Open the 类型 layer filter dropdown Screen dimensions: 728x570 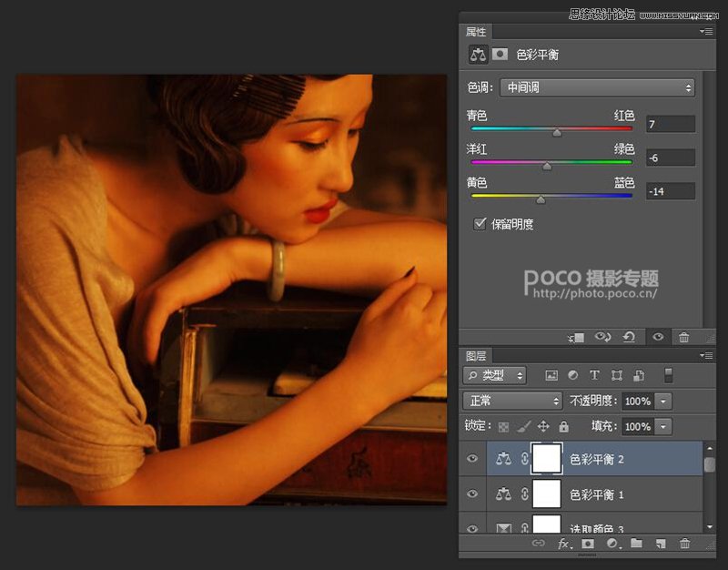494,375
